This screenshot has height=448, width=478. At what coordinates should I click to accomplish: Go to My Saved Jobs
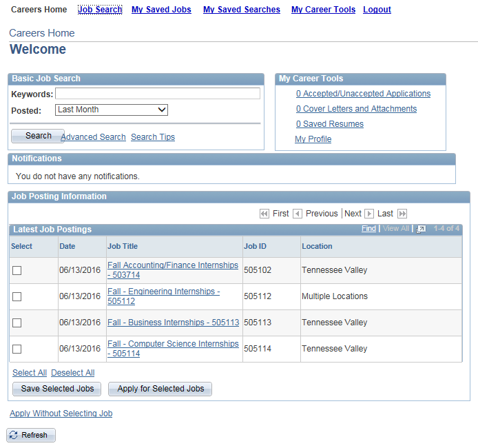click(x=161, y=10)
